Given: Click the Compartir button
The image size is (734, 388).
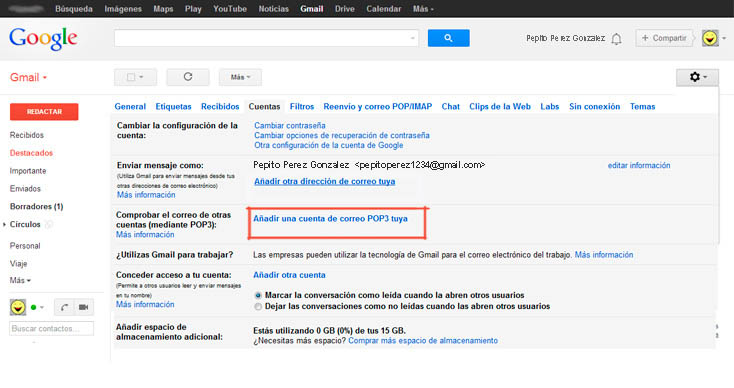Looking at the screenshot, I should [664, 38].
